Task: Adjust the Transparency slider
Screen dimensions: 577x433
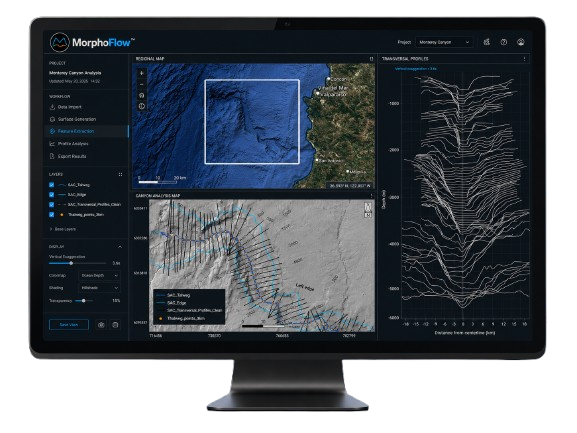Action: (84, 301)
